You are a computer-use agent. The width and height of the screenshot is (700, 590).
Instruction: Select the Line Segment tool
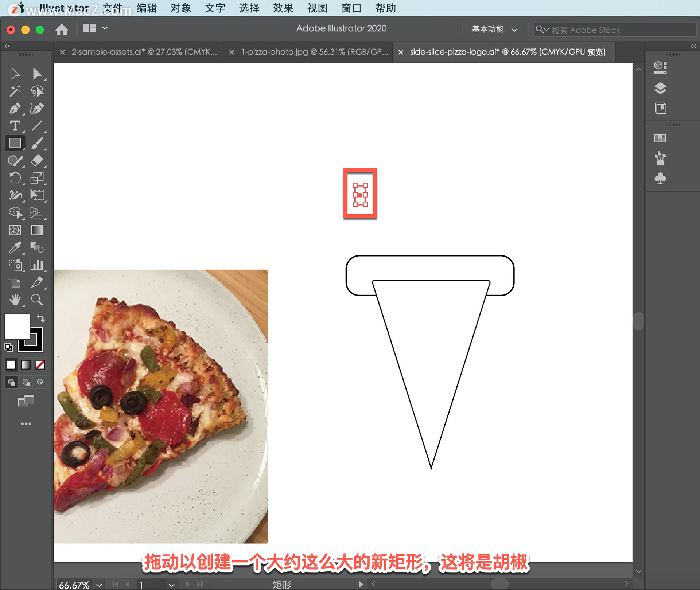tap(37, 126)
